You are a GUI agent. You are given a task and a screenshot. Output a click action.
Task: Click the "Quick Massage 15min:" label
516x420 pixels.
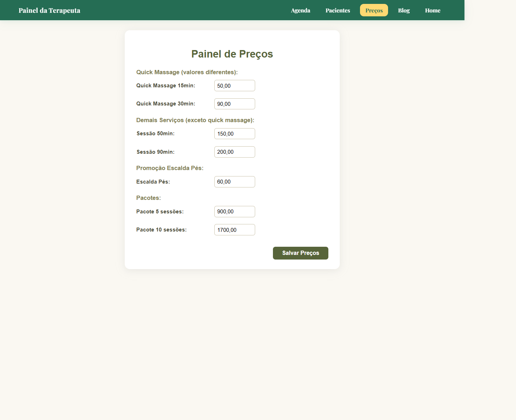point(166,86)
